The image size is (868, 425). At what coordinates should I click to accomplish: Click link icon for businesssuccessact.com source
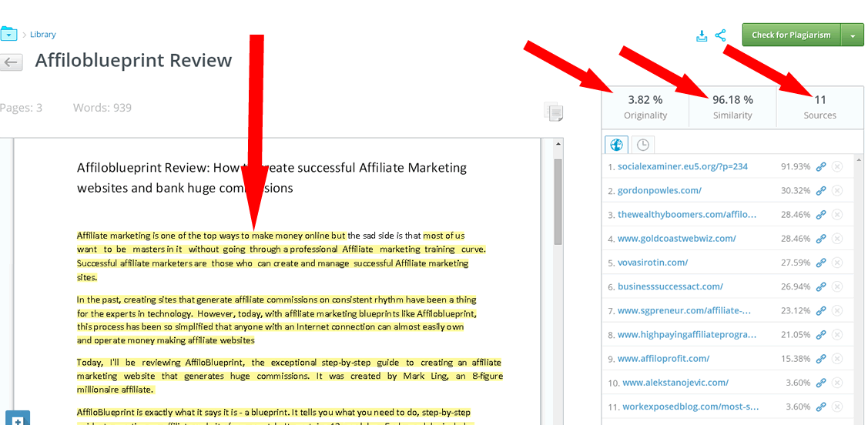click(821, 286)
